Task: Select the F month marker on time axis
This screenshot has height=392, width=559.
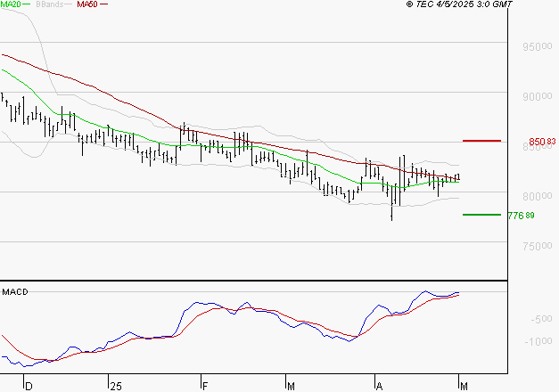Action: [203, 387]
